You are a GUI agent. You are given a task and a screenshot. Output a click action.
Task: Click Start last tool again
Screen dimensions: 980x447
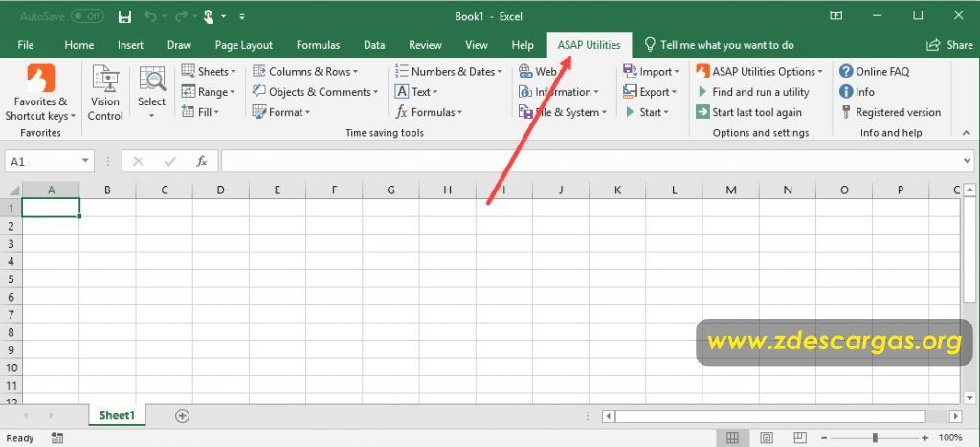(748, 112)
